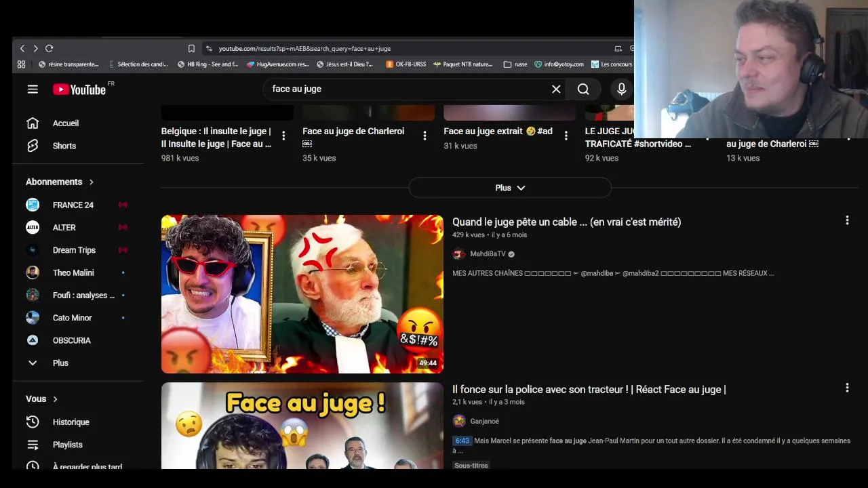Reload the page in the browser
The height and width of the screenshot is (488, 868).
click(x=49, y=48)
